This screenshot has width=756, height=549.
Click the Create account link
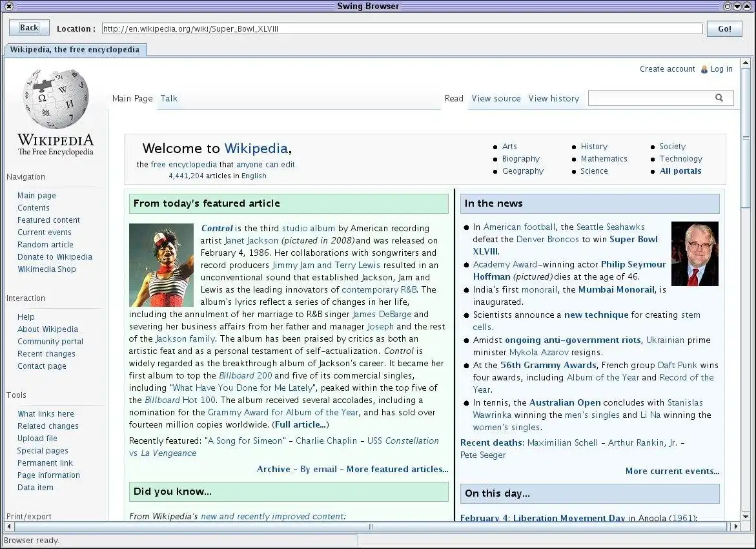point(668,69)
